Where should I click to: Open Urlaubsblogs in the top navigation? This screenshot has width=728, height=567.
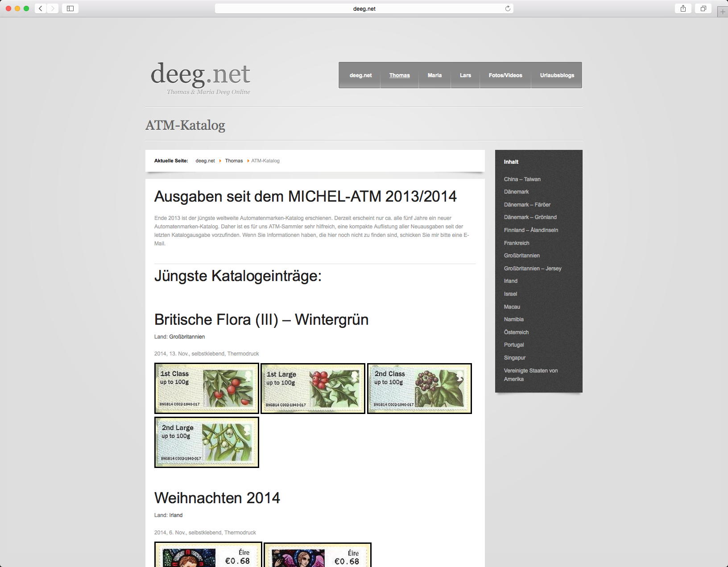click(557, 75)
